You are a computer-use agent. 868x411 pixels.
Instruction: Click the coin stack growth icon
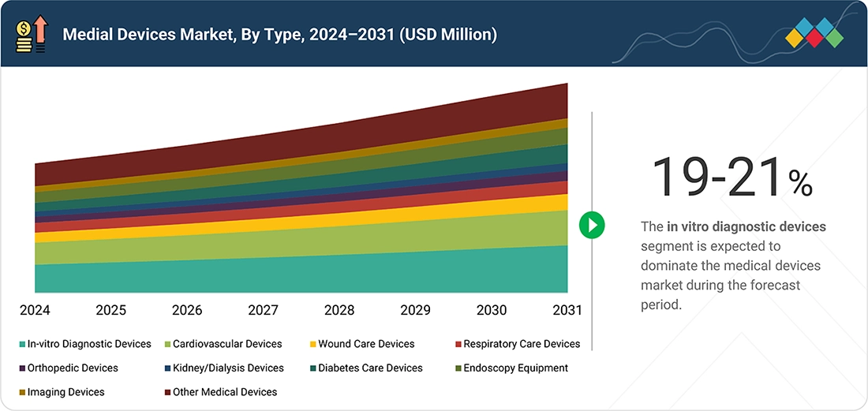click(32, 33)
